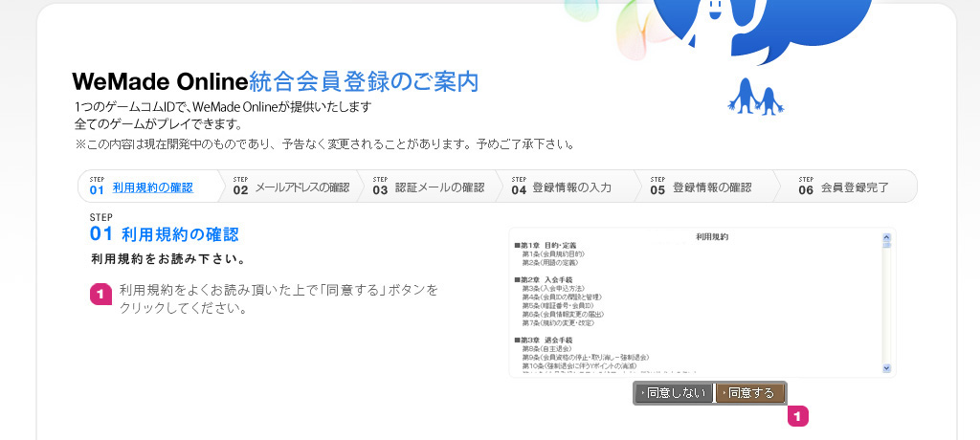Click the 第2章 入会手続 heading
980x440 pixels.
tap(544, 279)
